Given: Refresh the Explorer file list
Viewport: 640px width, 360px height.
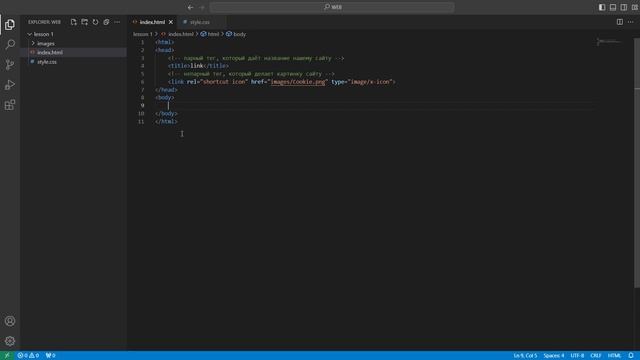Looking at the screenshot, I should point(96,22).
